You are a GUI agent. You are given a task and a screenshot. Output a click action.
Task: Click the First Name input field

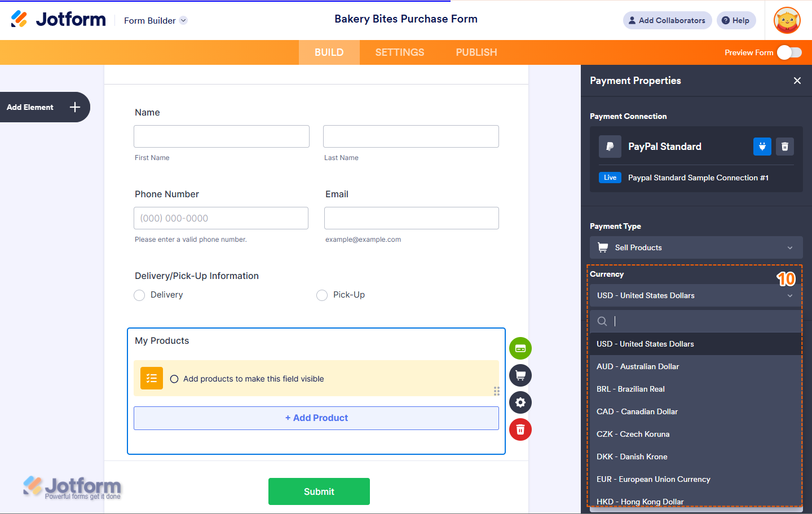click(x=222, y=136)
